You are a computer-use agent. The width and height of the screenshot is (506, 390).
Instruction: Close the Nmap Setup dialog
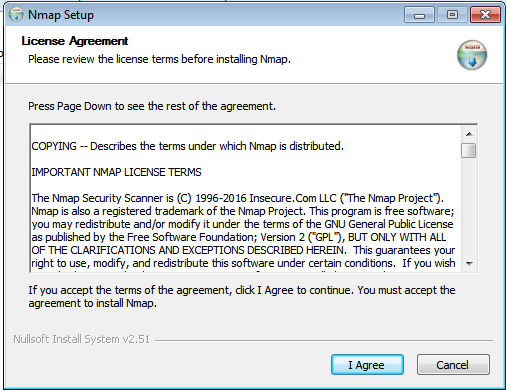tap(485, 15)
